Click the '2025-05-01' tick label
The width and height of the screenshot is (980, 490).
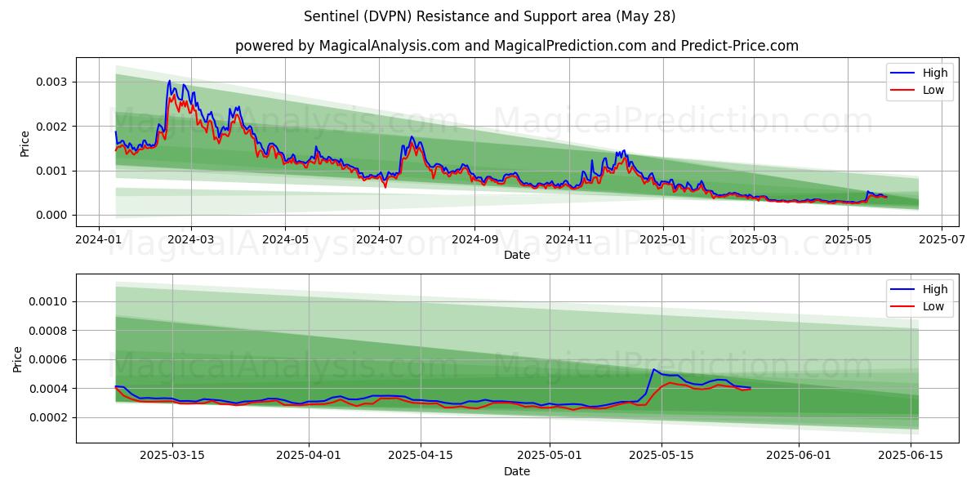point(549,456)
